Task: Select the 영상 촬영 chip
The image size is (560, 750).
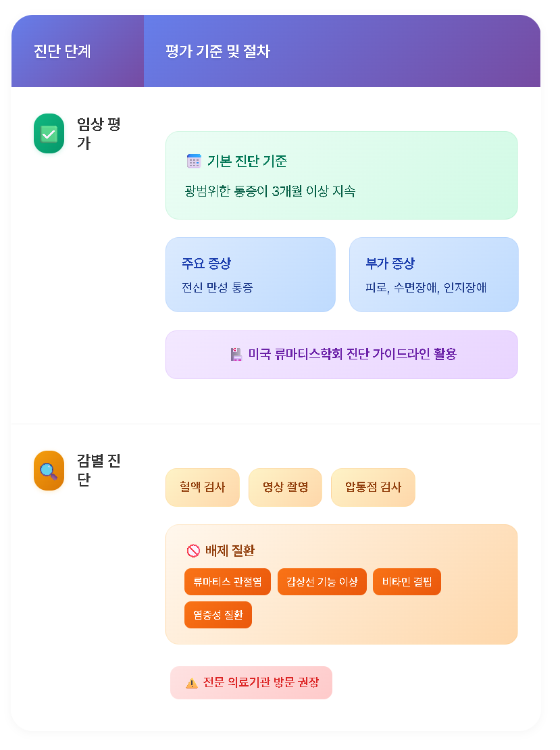Action: click(286, 487)
